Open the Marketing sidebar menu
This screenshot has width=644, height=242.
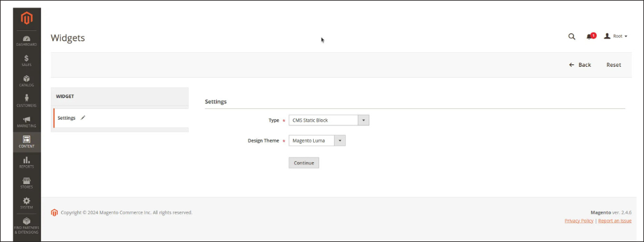tap(26, 122)
